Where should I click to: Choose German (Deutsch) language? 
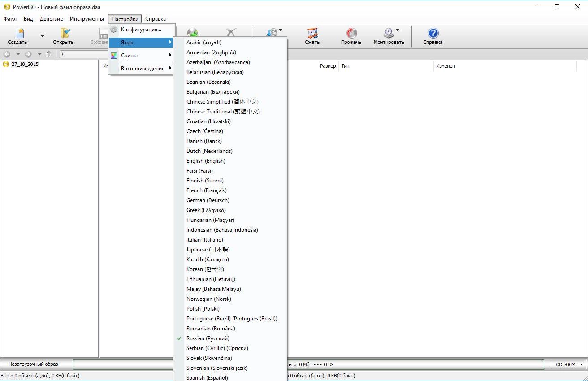(x=230, y=200)
